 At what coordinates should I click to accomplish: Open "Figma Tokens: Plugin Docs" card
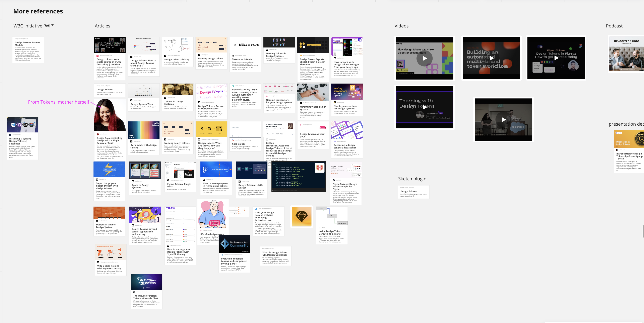tap(180, 177)
